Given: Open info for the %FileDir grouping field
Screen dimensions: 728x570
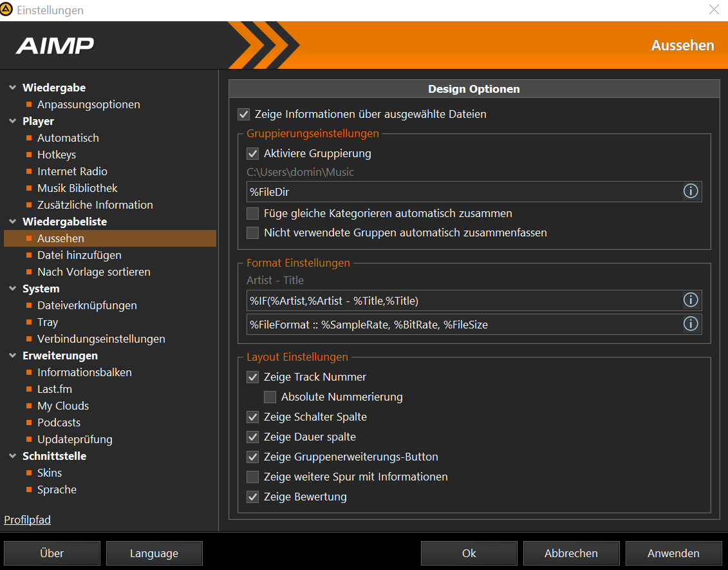Looking at the screenshot, I should click(x=691, y=191).
